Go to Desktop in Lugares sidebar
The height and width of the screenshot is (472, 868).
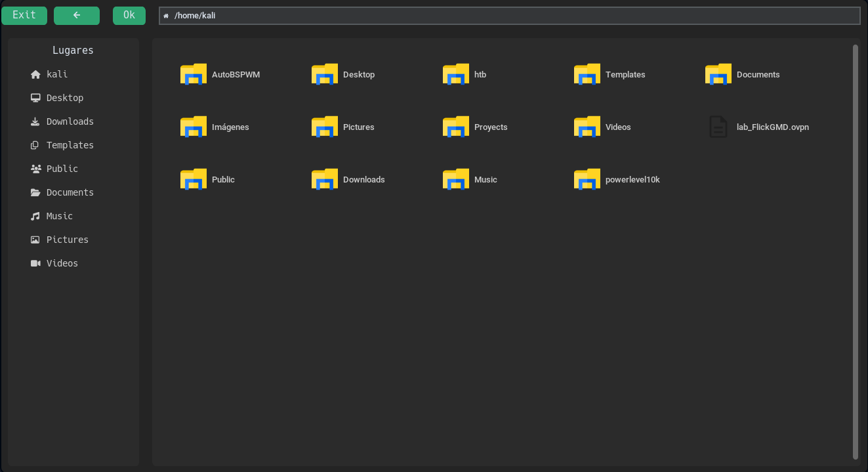tap(64, 98)
